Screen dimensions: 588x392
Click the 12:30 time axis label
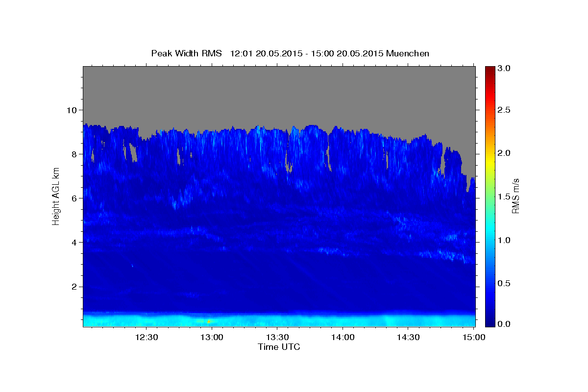(x=146, y=337)
